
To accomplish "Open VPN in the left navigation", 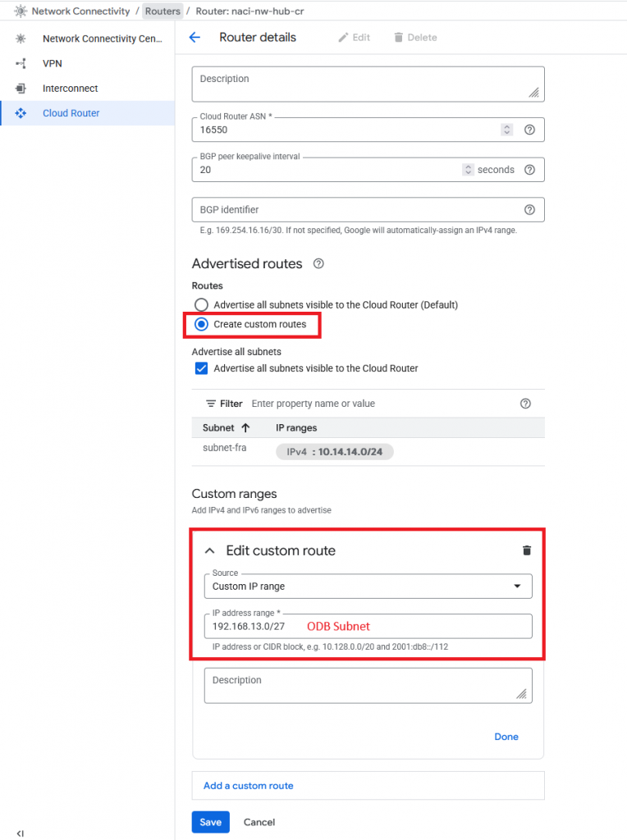I will click(52, 63).
